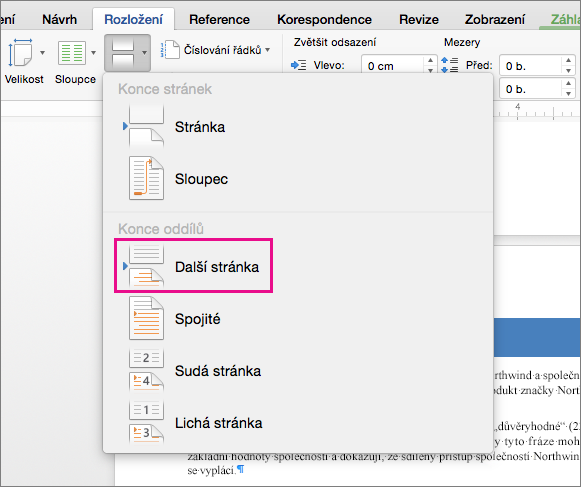
Task: Open the Zobrazení tab
Action: click(495, 19)
